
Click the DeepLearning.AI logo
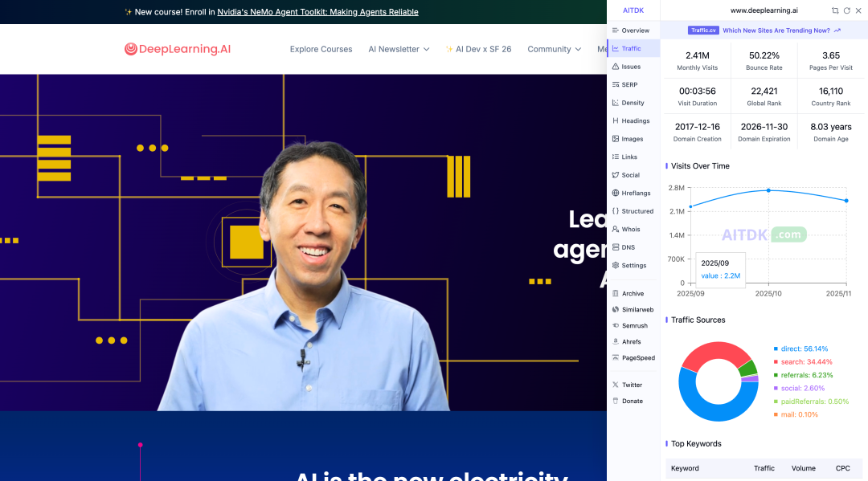(177, 49)
